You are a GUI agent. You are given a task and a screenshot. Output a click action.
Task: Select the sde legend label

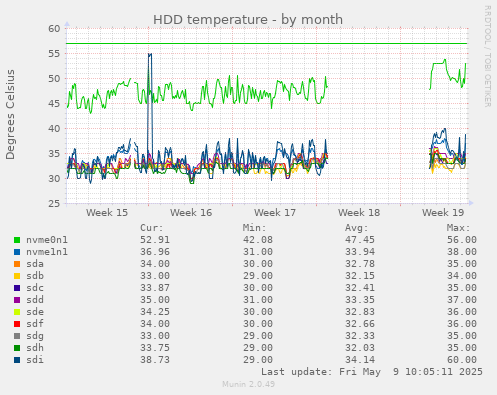pos(35,312)
